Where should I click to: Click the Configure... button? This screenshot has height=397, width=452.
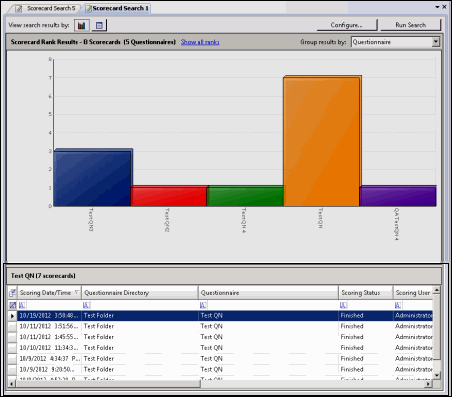(x=347, y=25)
